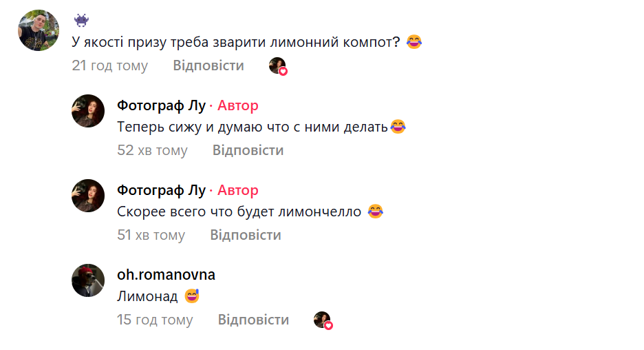Click the author-liked badge beside 21 год тому
The image size is (644, 350).
[x=278, y=66]
